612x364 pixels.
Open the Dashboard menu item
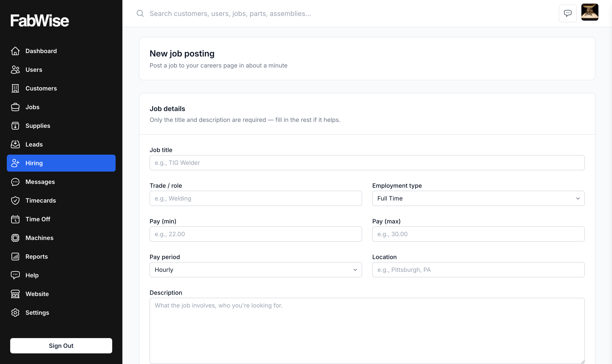tap(61, 51)
